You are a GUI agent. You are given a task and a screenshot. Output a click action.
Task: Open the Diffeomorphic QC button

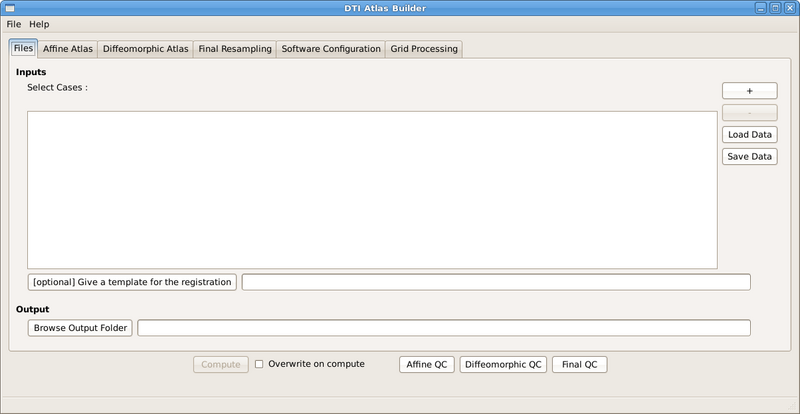[x=503, y=364]
